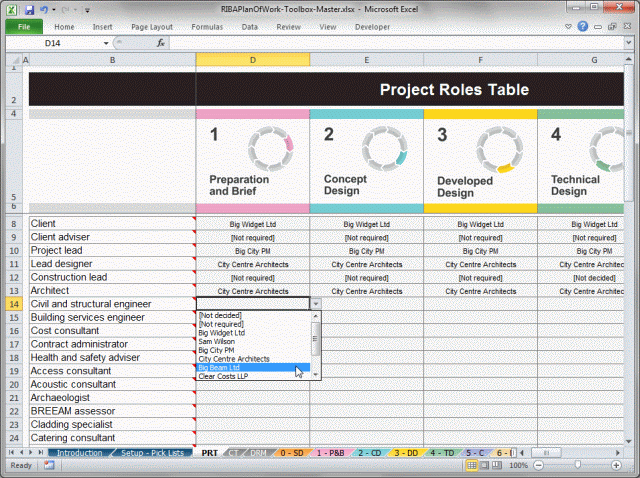Image resolution: width=640 pixels, height=478 pixels.
Task: Click the macro record icon in status bar
Action: pos(49,465)
